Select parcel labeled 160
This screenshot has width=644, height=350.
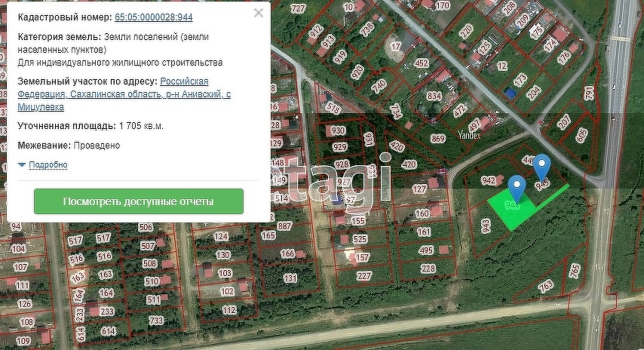[422, 213]
